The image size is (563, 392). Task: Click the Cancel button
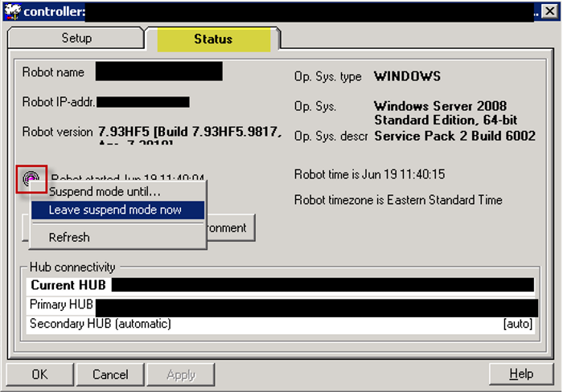(110, 374)
